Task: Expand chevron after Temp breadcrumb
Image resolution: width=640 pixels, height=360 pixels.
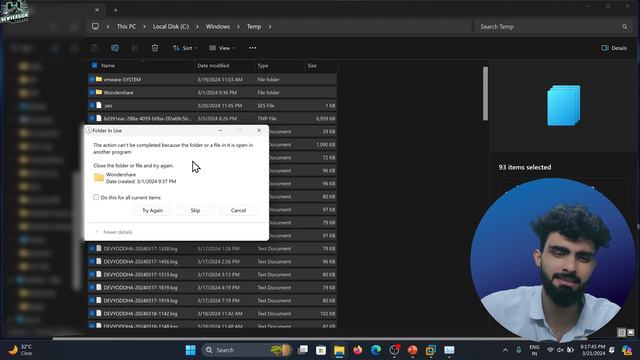Action: 270,27
